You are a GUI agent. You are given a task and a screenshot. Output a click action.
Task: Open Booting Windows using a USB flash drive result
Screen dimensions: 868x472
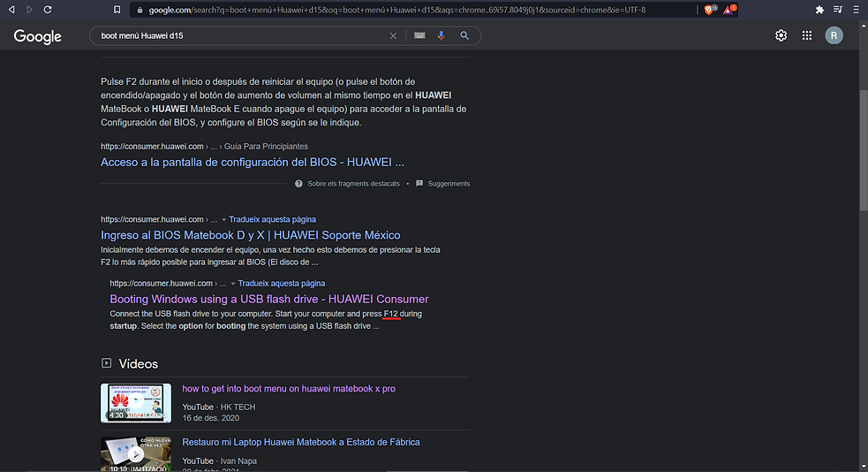269,299
